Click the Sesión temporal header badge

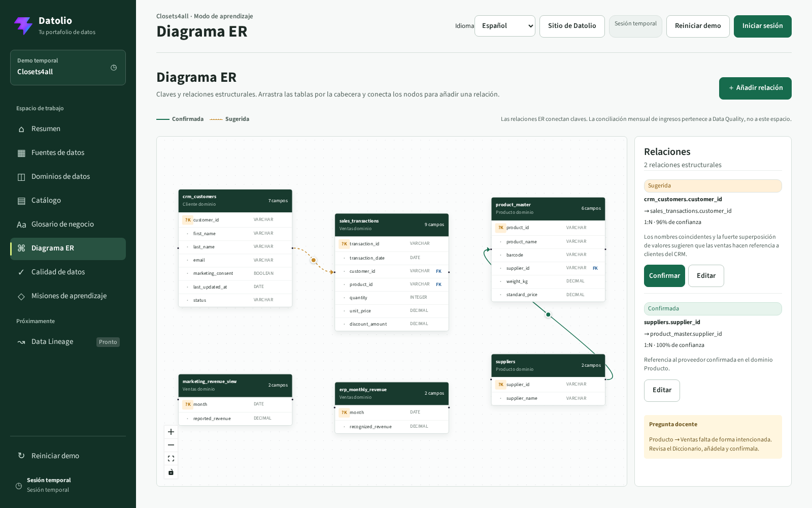[635, 26]
